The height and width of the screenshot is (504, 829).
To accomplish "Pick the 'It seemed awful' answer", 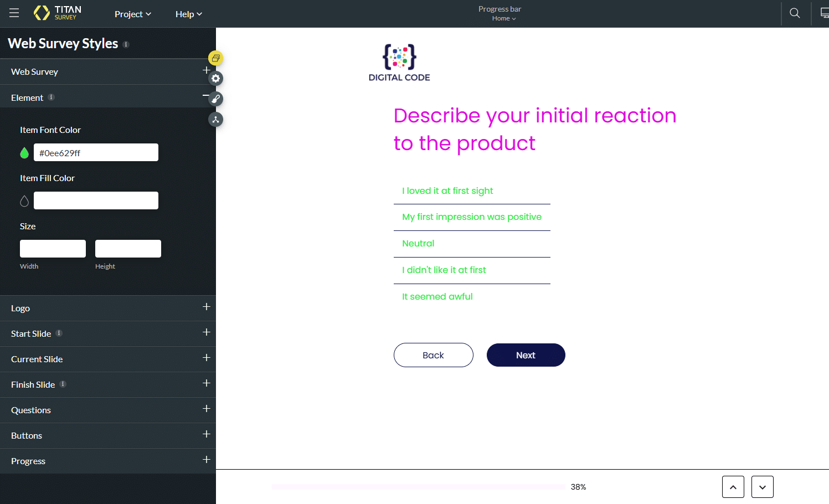I will pos(437,297).
